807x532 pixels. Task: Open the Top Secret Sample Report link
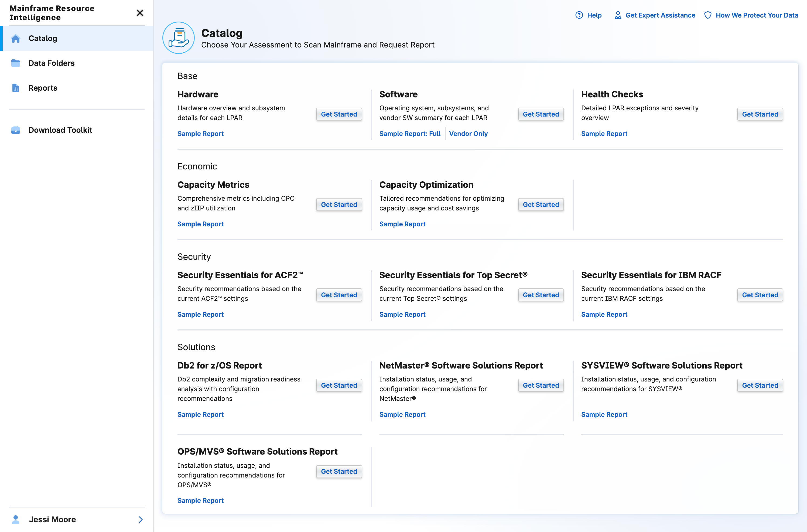point(402,314)
